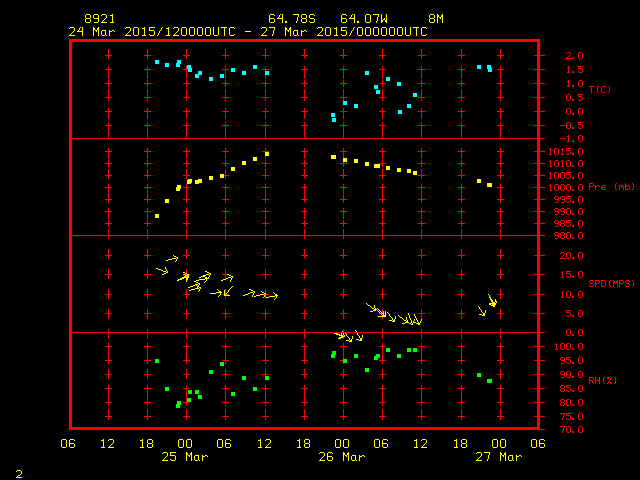This screenshot has height=480, width=640.
Task: Select the 26 Mar date label
Action: (341, 457)
